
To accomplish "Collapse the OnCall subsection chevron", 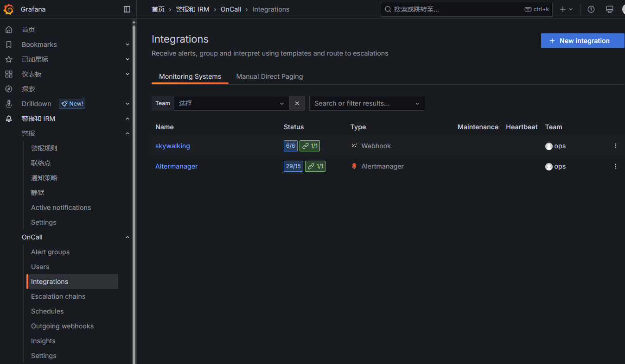I will (128, 237).
